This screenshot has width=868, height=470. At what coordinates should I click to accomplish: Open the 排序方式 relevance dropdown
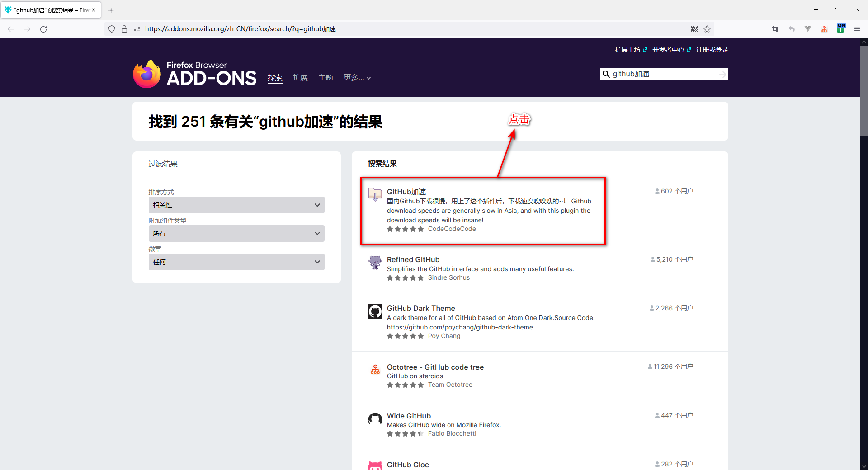click(236, 205)
